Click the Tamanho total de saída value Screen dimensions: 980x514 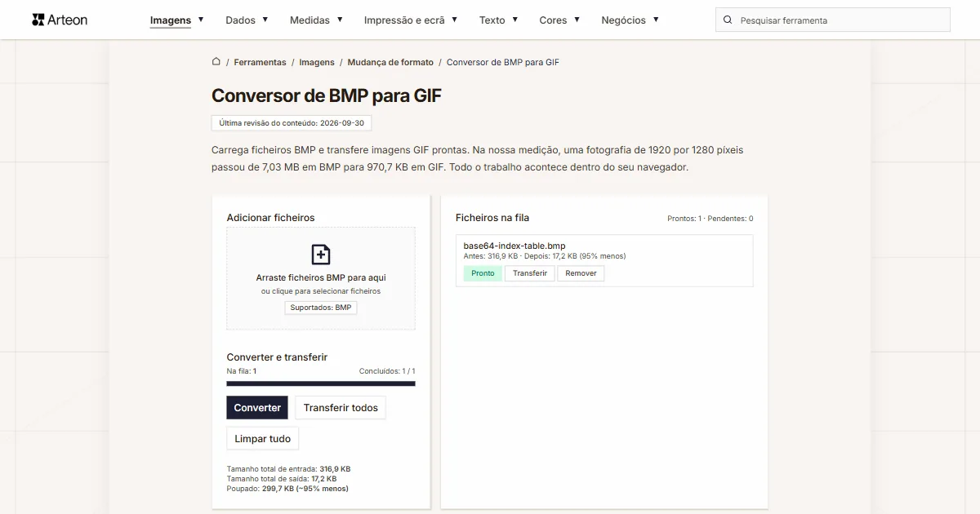point(323,479)
